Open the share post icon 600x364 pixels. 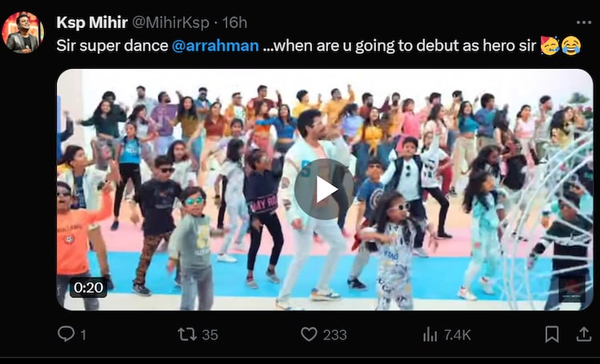click(584, 334)
